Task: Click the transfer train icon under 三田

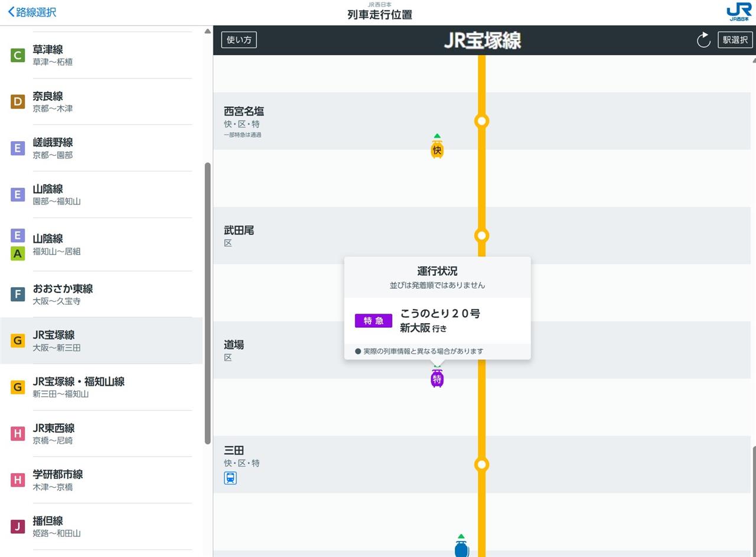Action: (x=230, y=478)
